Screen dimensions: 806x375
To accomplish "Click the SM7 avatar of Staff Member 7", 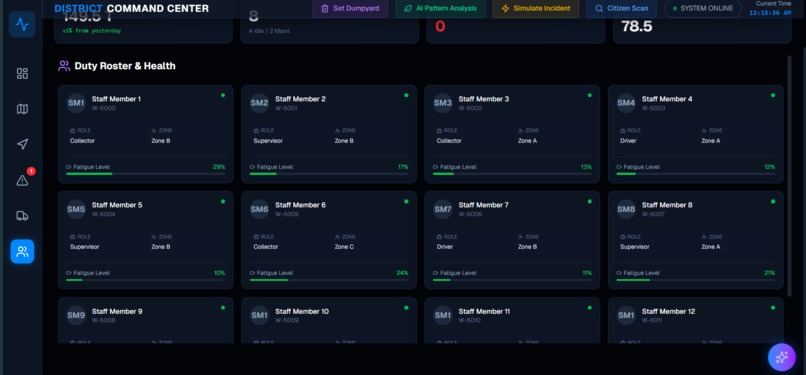I will pos(443,210).
